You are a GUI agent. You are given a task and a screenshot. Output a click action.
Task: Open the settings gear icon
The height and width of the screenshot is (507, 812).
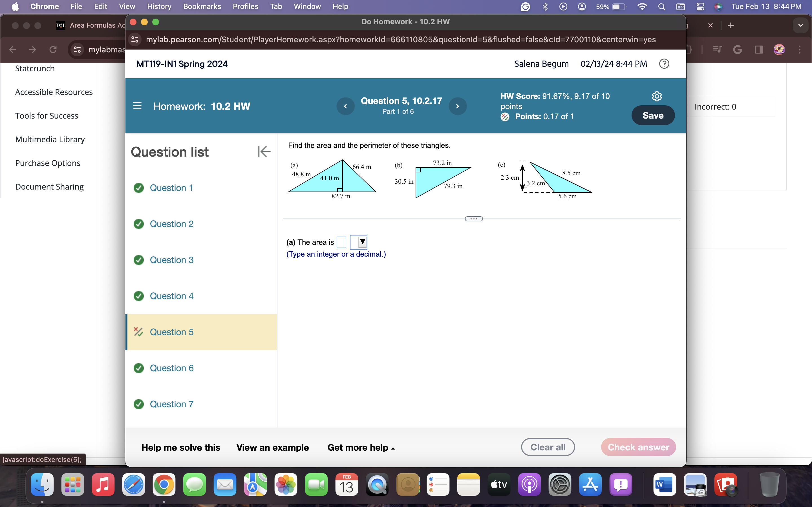[x=656, y=96]
